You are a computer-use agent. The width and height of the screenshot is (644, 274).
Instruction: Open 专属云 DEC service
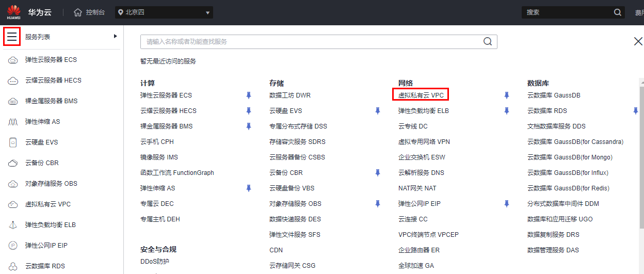point(157,204)
